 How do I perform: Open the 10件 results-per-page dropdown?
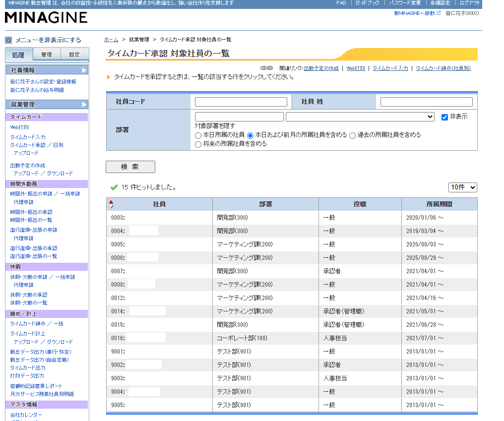pyautogui.click(x=462, y=187)
